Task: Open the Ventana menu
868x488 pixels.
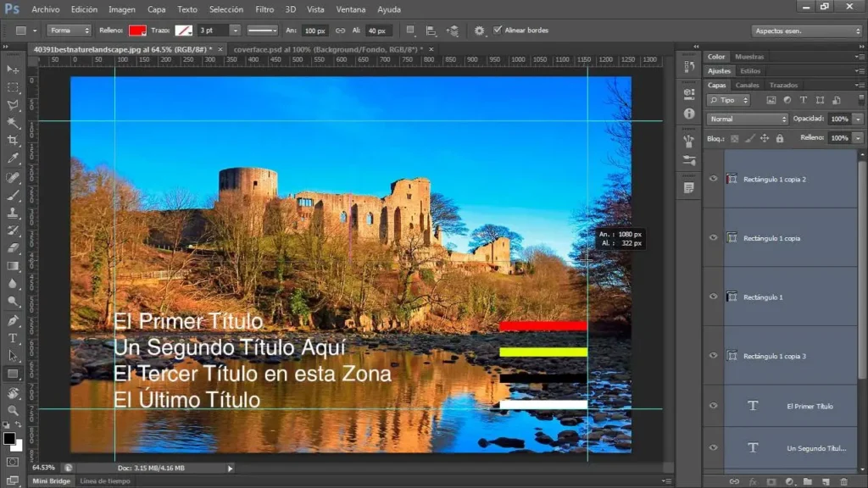Action: click(351, 9)
